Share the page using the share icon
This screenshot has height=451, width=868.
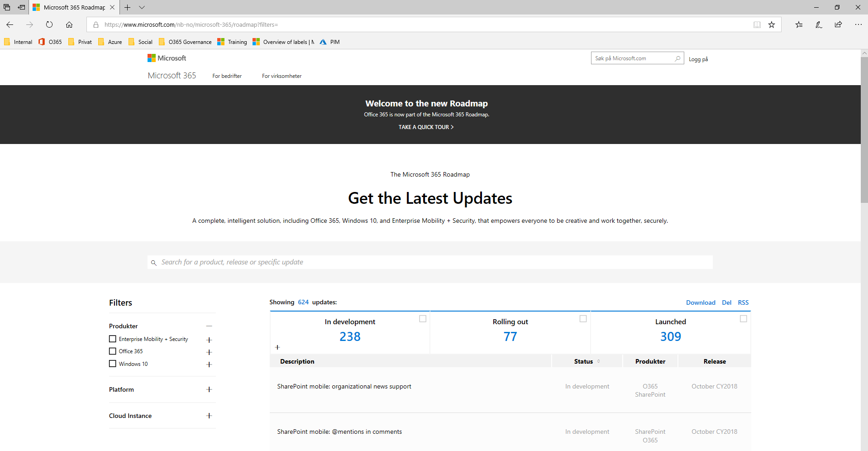tap(838, 25)
